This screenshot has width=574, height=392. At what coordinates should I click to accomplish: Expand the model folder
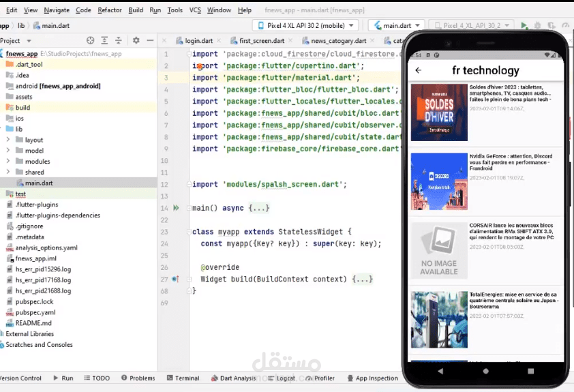(8, 150)
